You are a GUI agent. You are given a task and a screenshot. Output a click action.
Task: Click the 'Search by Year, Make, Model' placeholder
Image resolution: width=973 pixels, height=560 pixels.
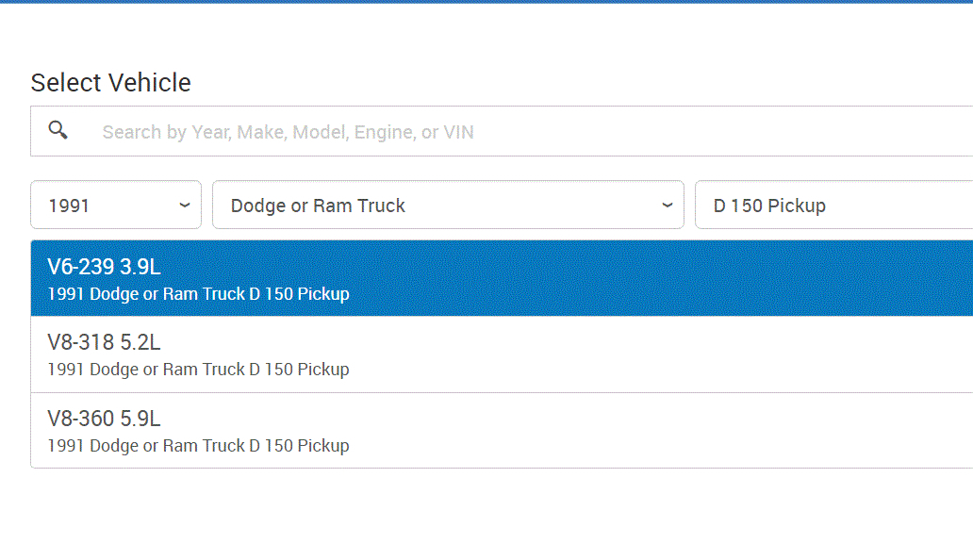click(288, 132)
